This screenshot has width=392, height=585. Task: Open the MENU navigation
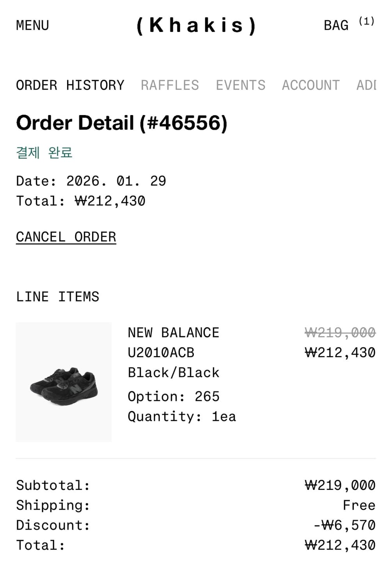point(32,25)
